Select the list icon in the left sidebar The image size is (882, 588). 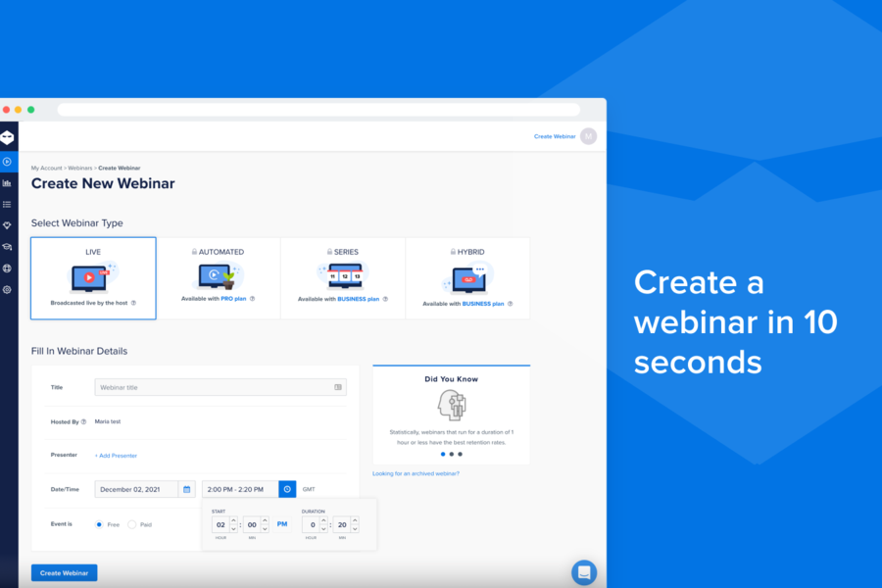tap(9, 204)
